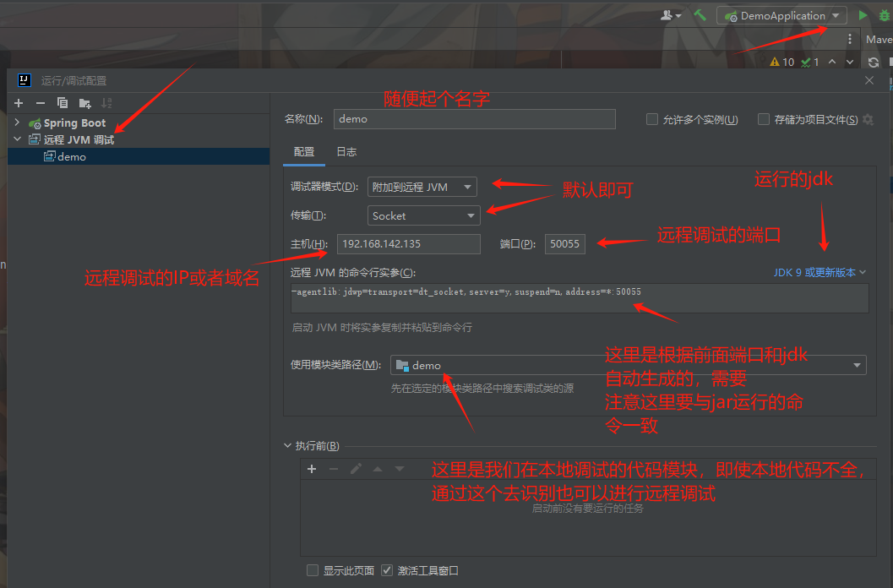Viewport: 893px width, 588px height.
Task: Click the IntelliJ logo in dialog title
Action: 24,80
